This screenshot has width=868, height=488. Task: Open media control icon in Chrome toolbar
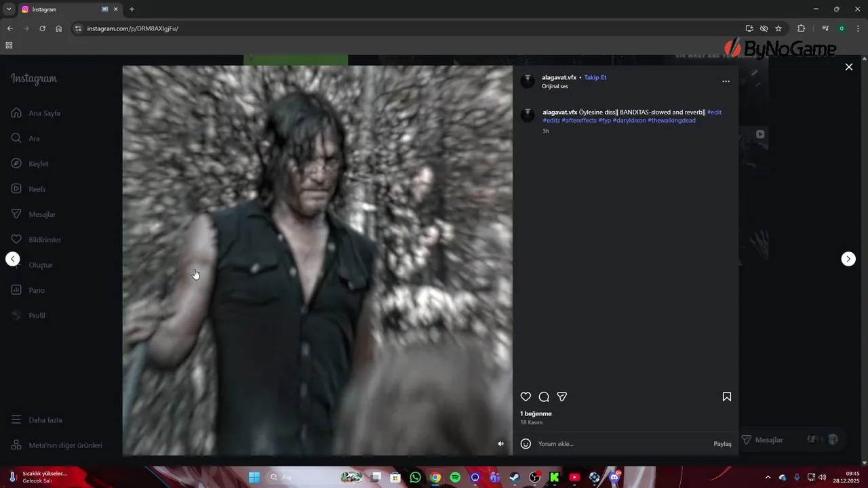[x=825, y=28]
